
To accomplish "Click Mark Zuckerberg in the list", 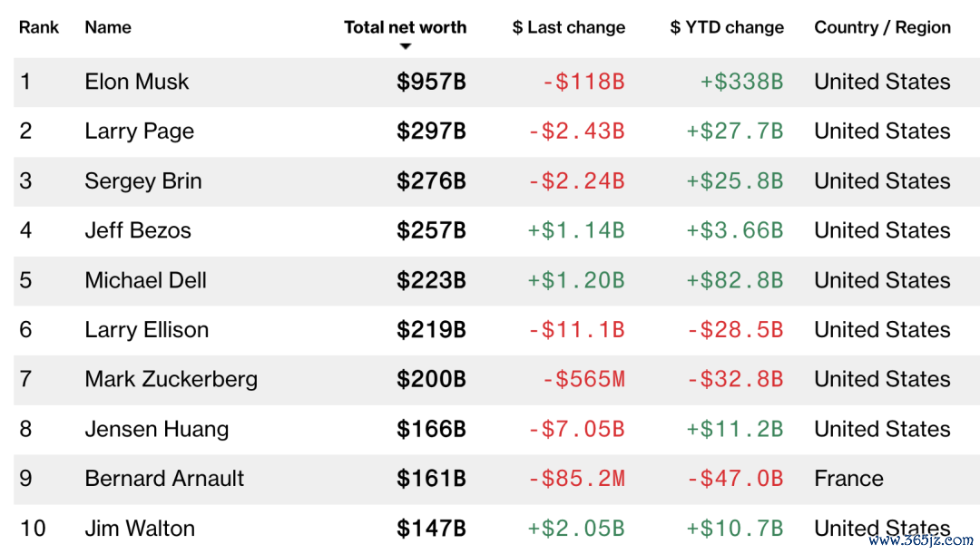I will 171,379.
